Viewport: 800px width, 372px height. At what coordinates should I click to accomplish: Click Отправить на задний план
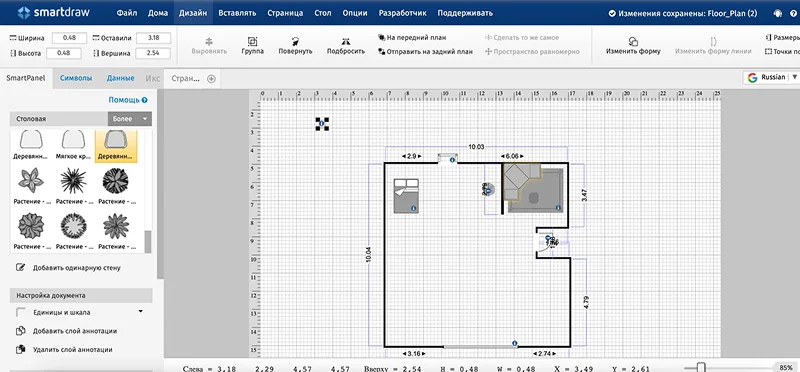pos(425,52)
